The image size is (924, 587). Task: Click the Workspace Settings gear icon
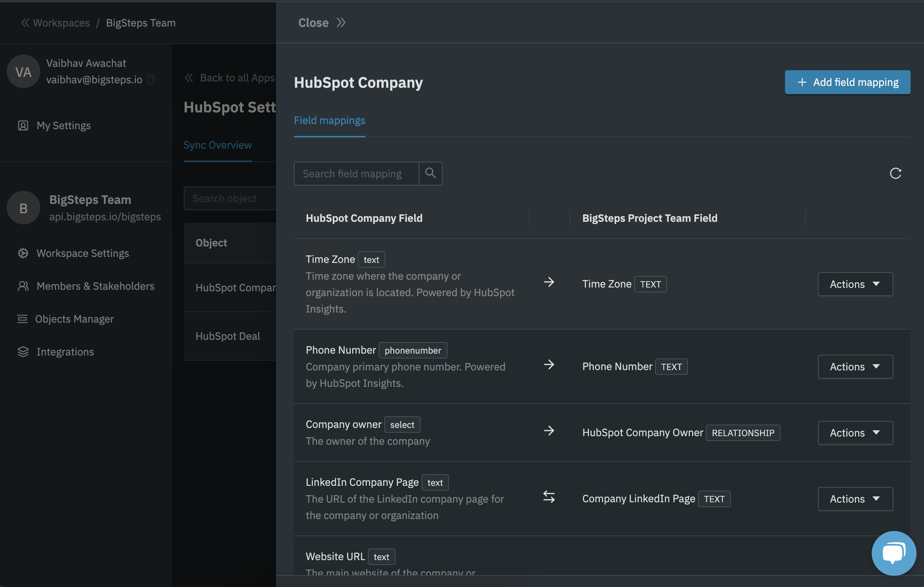click(x=23, y=253)
